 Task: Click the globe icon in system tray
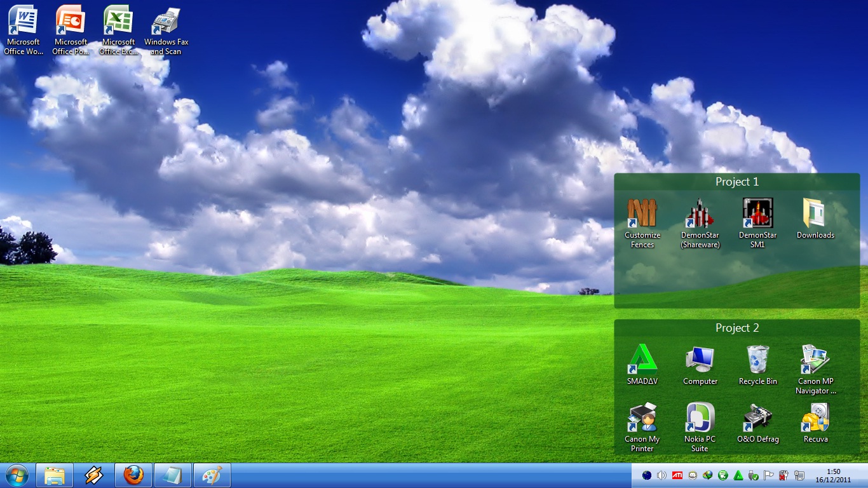click(647, 475)
